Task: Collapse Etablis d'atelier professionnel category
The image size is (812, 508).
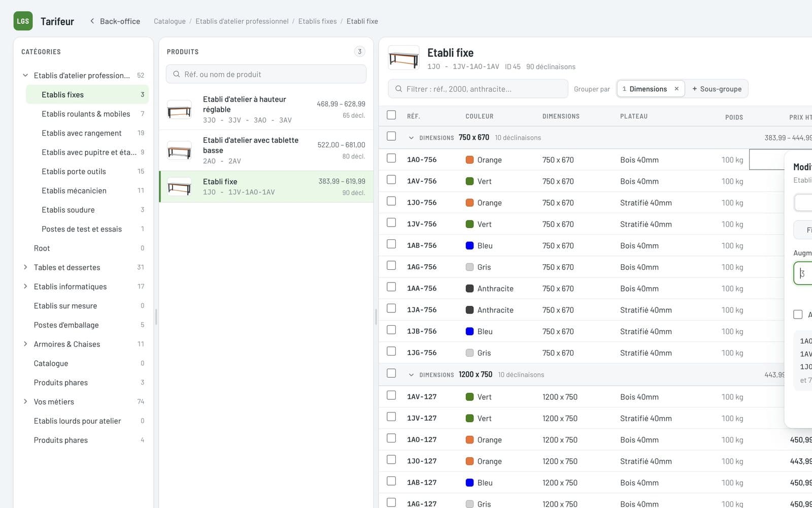Action: click(x=25, y=75)
